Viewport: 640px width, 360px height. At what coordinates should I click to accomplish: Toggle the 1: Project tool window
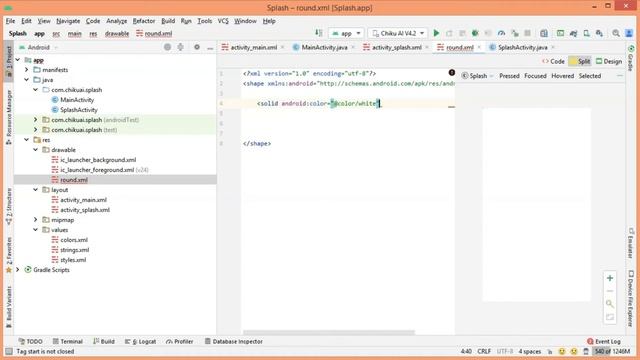click(x=9, y=62)
